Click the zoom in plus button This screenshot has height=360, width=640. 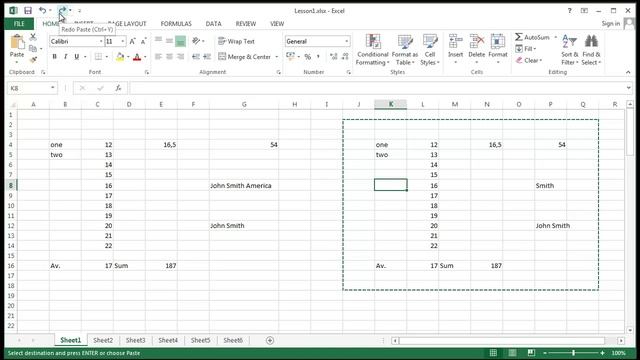(x=602, y=353)
